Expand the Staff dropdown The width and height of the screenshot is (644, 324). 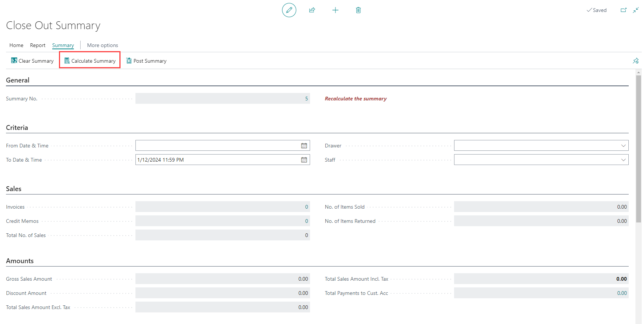(x=623, y=160)
